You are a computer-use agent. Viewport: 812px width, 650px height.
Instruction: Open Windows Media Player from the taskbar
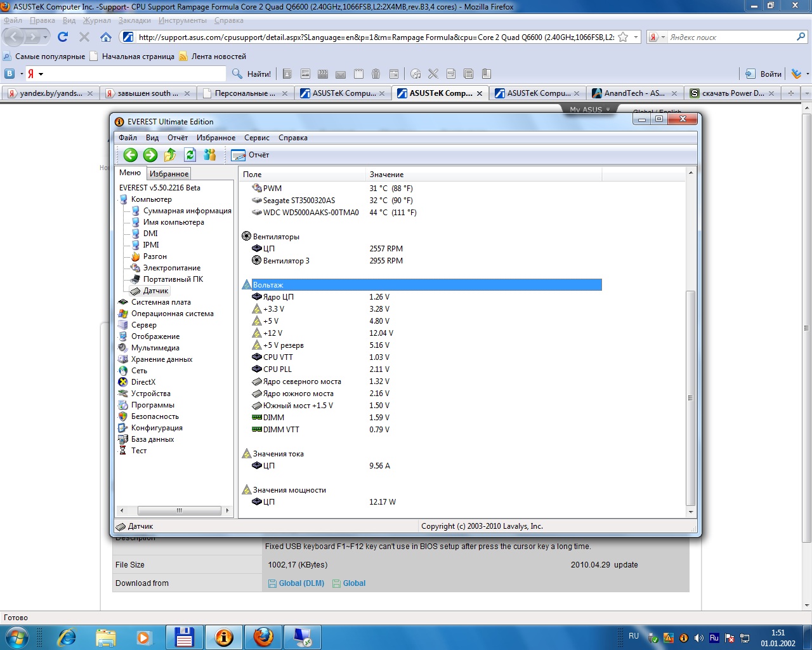tap(144, 637)
